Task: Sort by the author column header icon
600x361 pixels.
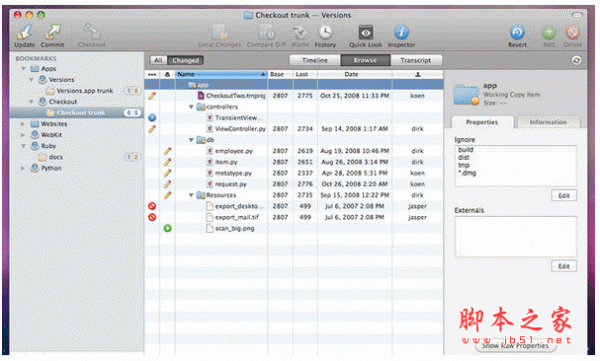Action: tap(417, 74)
